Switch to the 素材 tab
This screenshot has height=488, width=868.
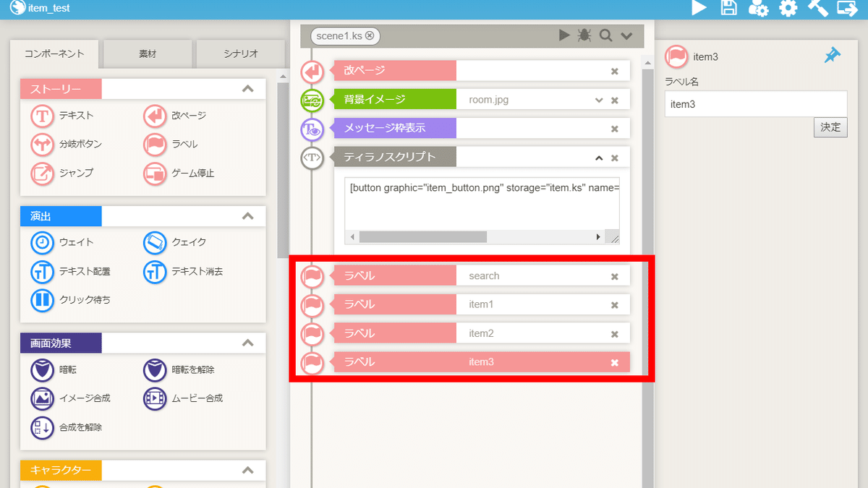[x=148, y=53]
